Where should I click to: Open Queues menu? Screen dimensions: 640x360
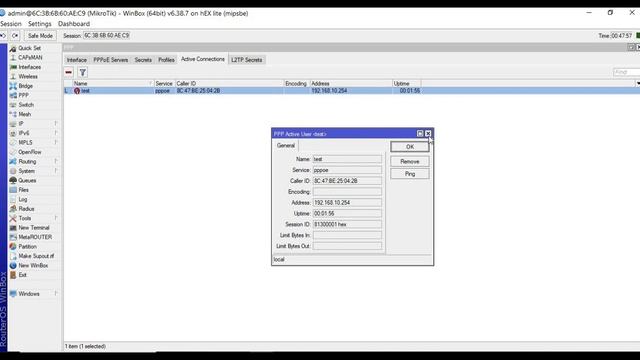[x=27, y=180]
